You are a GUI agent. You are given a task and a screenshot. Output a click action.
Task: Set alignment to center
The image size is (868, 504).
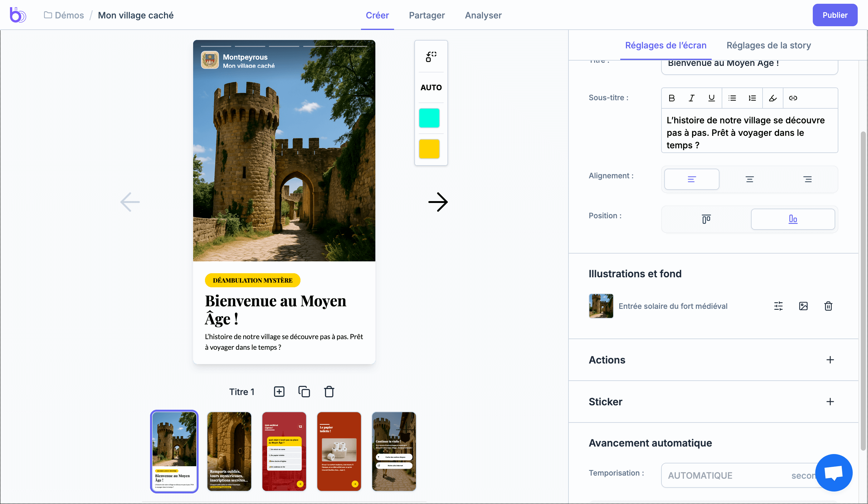pos(749,179)
